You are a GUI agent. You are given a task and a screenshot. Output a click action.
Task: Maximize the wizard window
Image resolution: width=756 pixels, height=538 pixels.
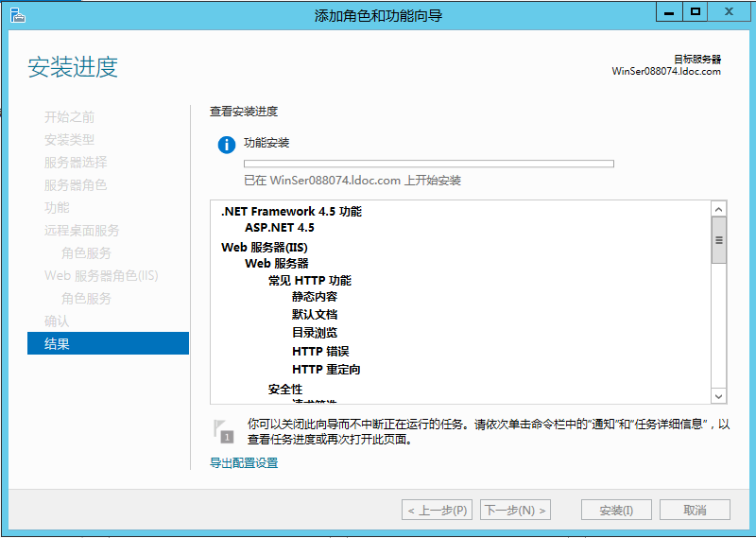coord(695,12)
